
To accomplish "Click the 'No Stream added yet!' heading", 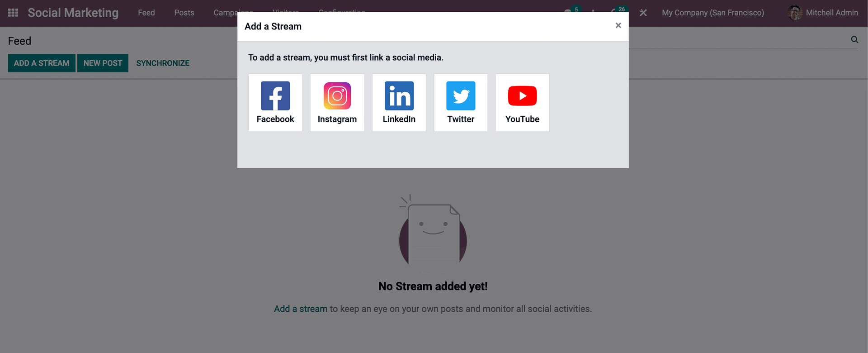I will (x=433, y=286).
